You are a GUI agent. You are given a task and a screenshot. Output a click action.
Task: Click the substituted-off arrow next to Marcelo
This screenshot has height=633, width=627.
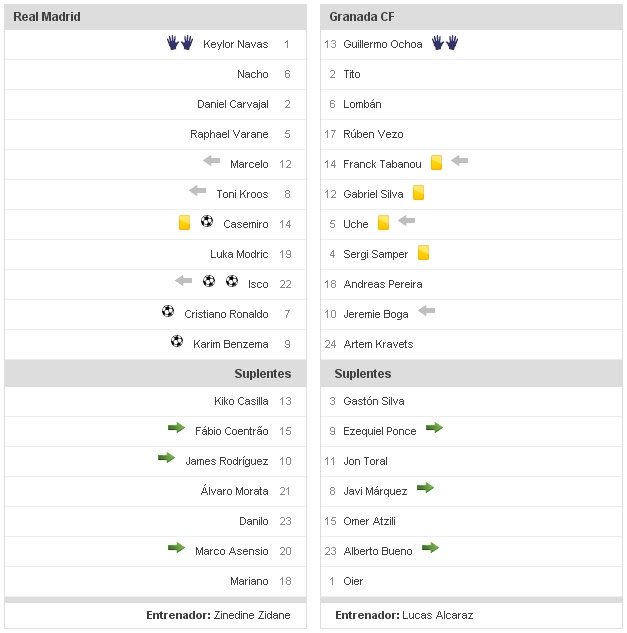point(211,161)
